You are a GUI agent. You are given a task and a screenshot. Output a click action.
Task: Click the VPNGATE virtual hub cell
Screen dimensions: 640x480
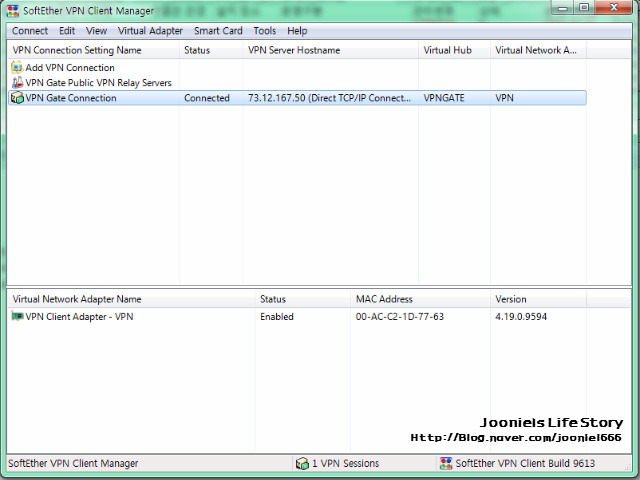(x=444, y=98)
